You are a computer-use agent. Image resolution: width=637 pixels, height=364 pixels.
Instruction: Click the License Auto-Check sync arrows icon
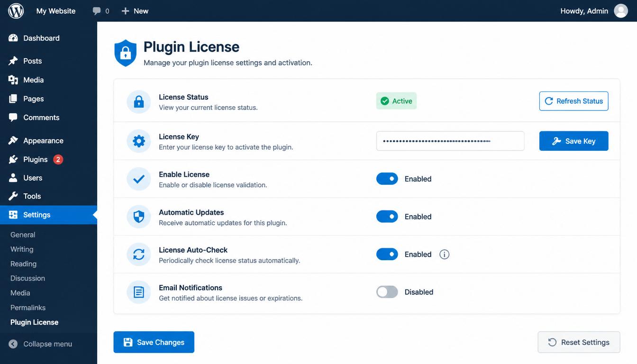point(139,255)
